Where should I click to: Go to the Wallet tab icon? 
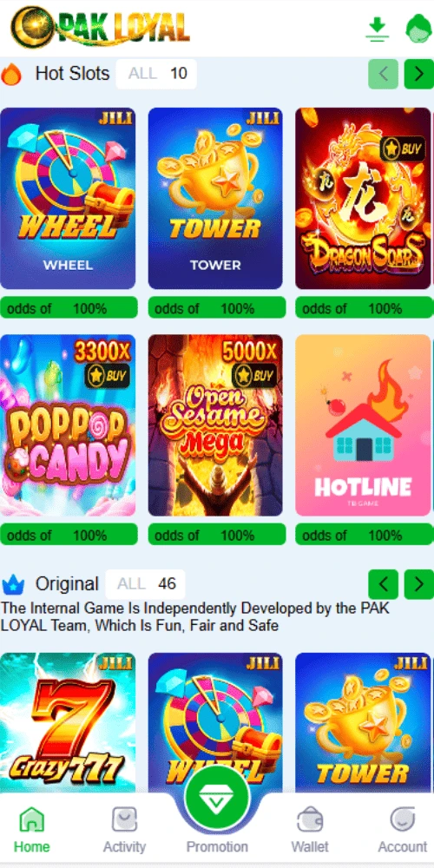pyautogui.click(x=310, y=820)
